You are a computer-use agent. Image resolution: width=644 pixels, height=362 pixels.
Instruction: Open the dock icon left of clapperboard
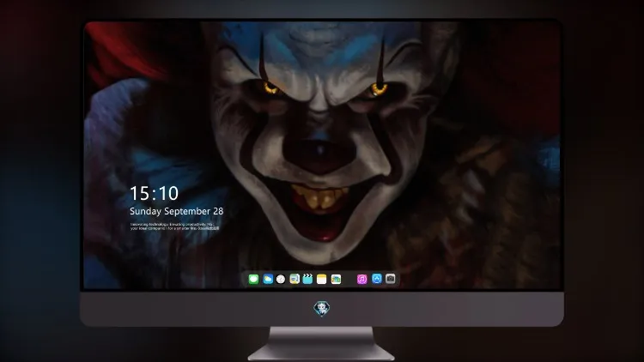[295, 279]
